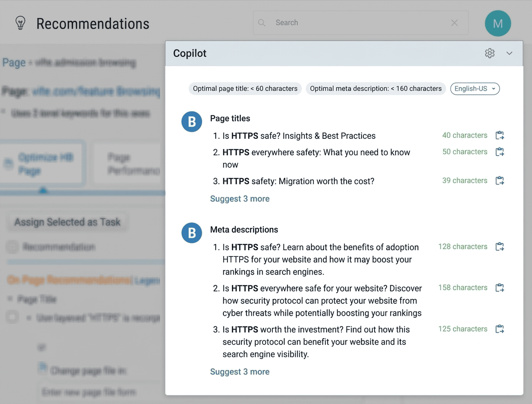This screenshot has height=404, width=532.
Task: Click the Search input field
Action: pyautogui.click(x=360, y=23)
